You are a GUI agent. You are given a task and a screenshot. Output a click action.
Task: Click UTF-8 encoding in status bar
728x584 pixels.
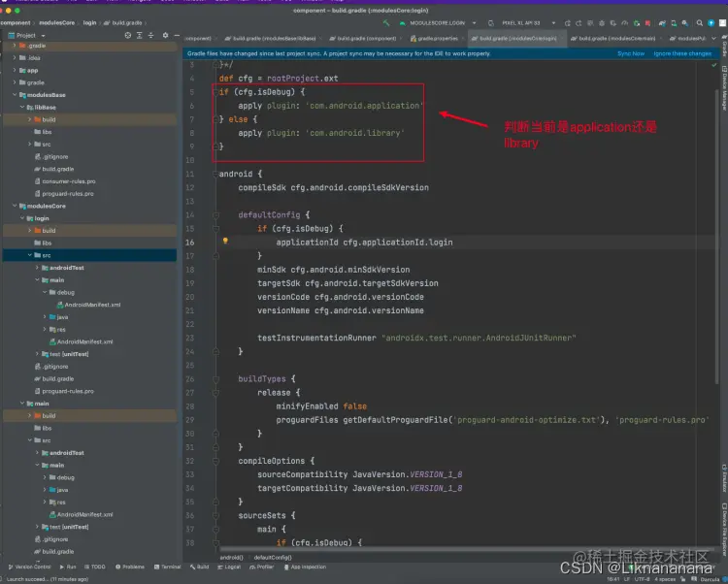(x=641, y=579)
